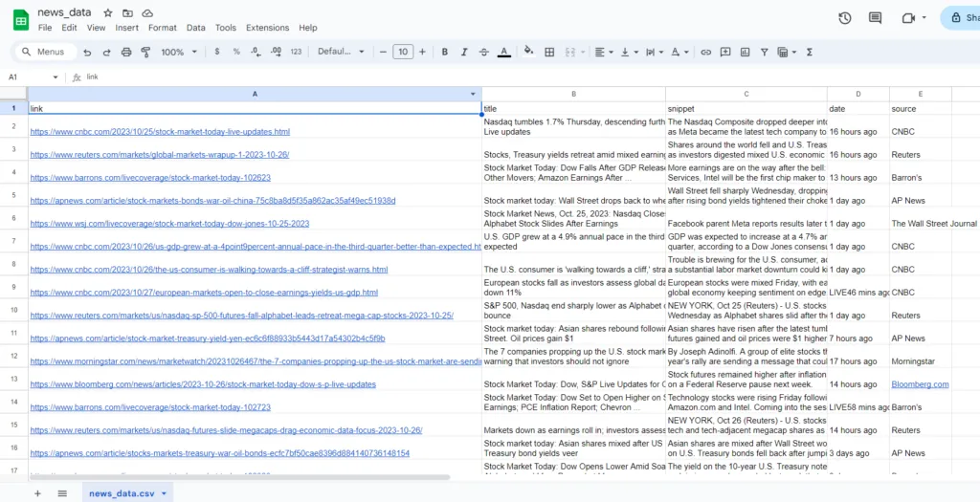
Task: Open version history clock icon
Action: pos(845,17)
